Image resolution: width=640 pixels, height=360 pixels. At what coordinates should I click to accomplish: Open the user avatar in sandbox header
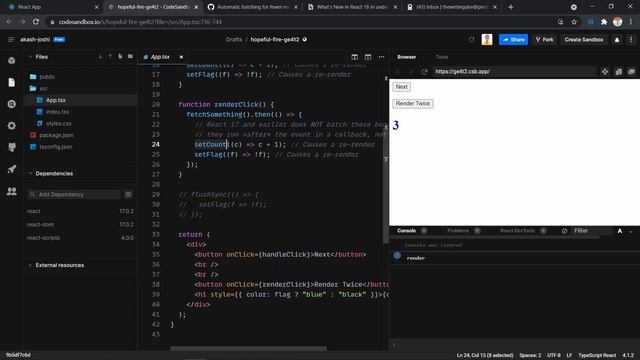[x=487, y=40]
